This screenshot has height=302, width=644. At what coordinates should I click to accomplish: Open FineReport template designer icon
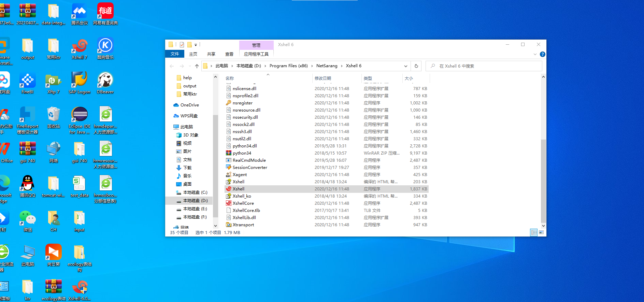[27, 120]
